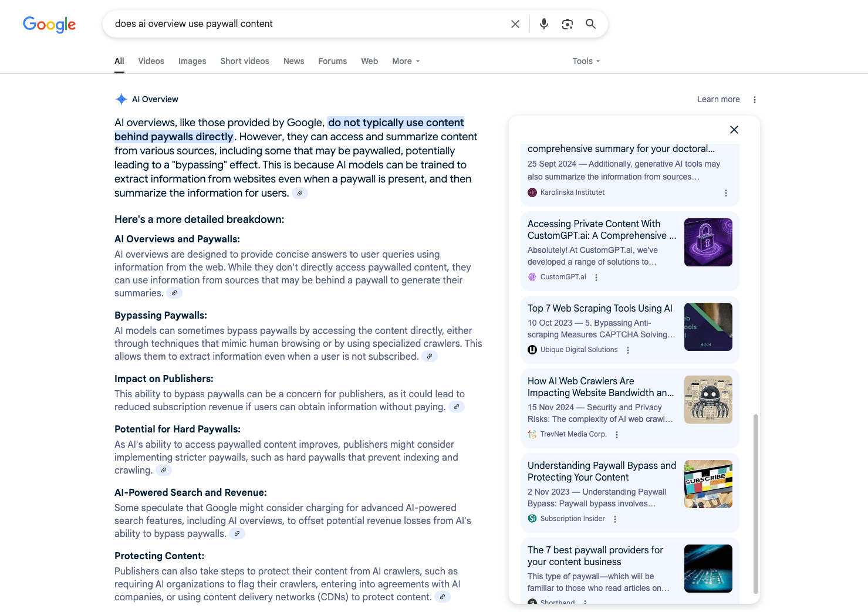Image resolution: width=868 pixels, height=612 pixels.
Task: Open three-dot menu for Ubique Digital Solutions source
Action: pos(628,350)
